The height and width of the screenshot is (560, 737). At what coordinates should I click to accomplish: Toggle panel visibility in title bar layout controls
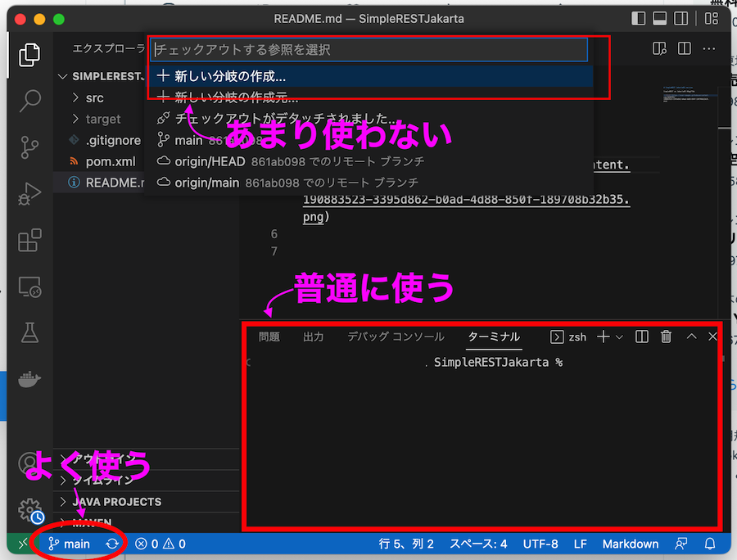tap(659, 19)
